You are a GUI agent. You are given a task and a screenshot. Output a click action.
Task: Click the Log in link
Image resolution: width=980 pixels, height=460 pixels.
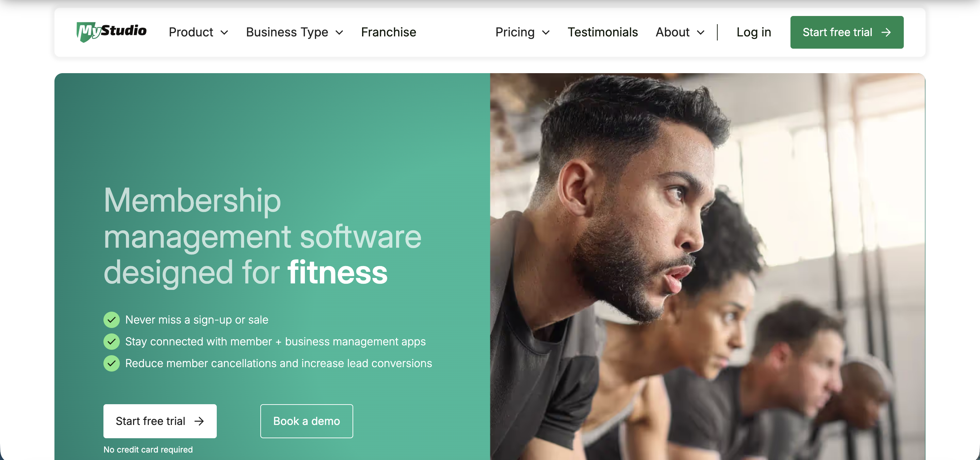754,32
